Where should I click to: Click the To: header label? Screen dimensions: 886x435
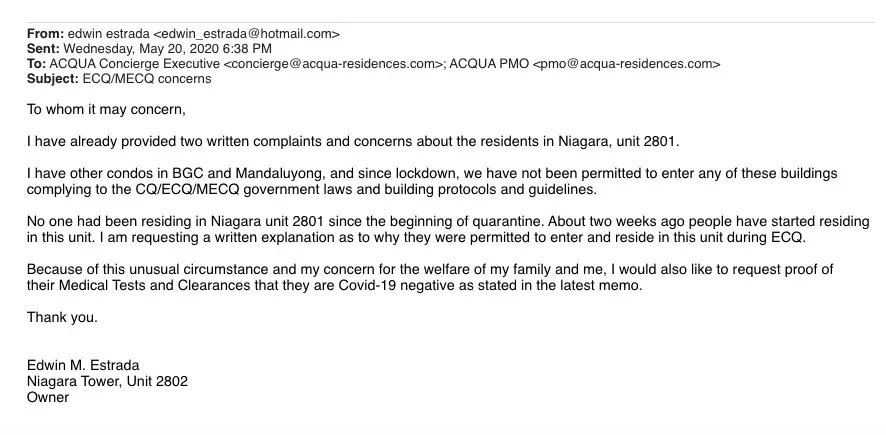click(37, 64)
